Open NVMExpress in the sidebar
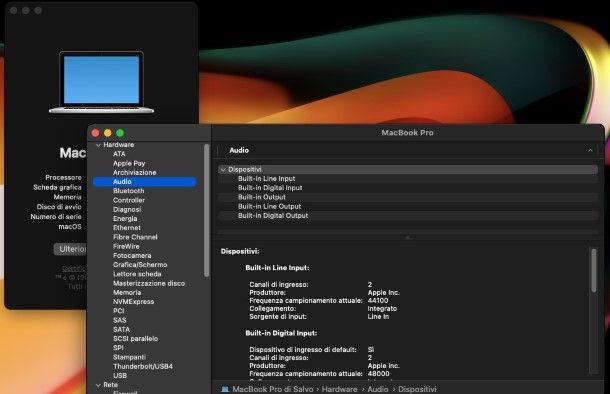Image resolution: width=610 pixels, height=394 pixels. pyautogui.click(x=133, y=302)
